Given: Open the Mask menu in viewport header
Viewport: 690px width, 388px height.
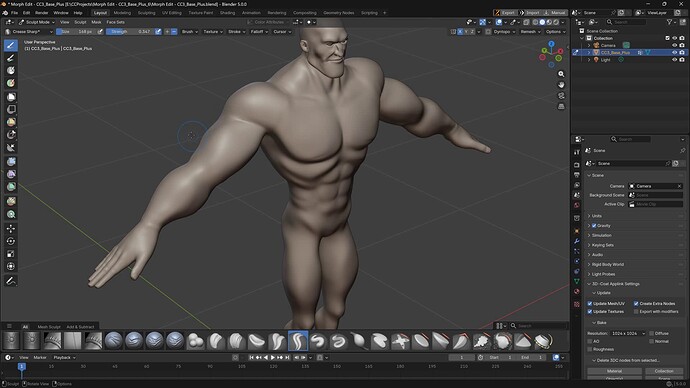Looking at the screenshot, I should [x=96, y=22].
